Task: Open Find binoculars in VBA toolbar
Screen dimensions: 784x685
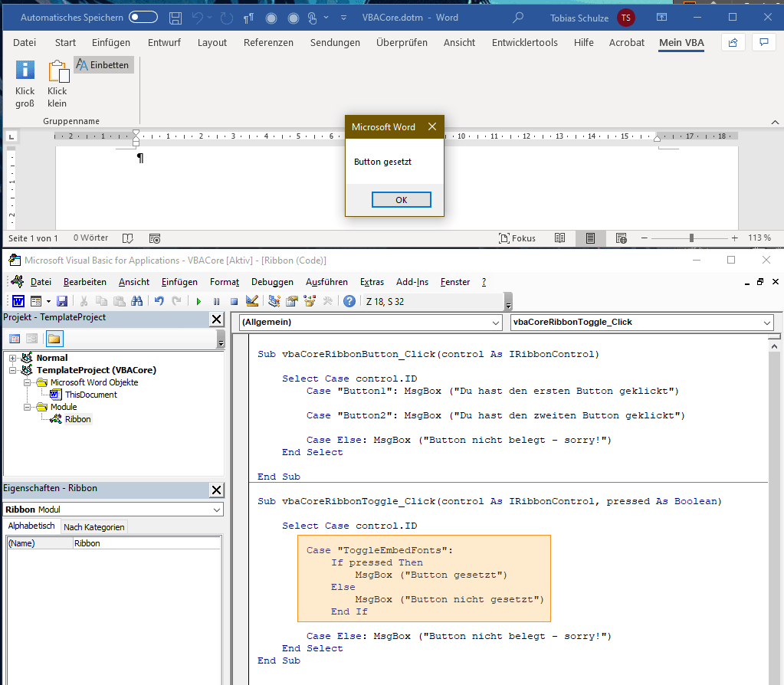Action: pyautogui.click(x=136, y=301)
